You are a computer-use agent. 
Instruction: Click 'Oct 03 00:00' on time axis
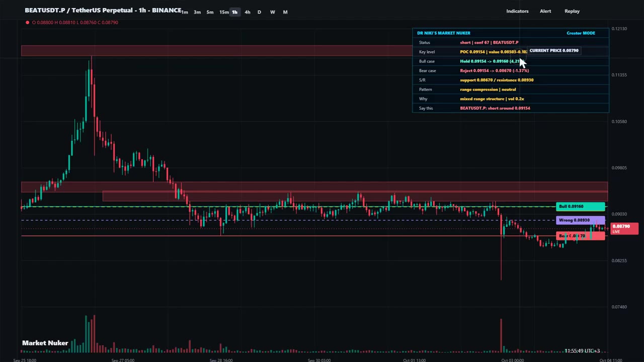click(x=512, y=360)
